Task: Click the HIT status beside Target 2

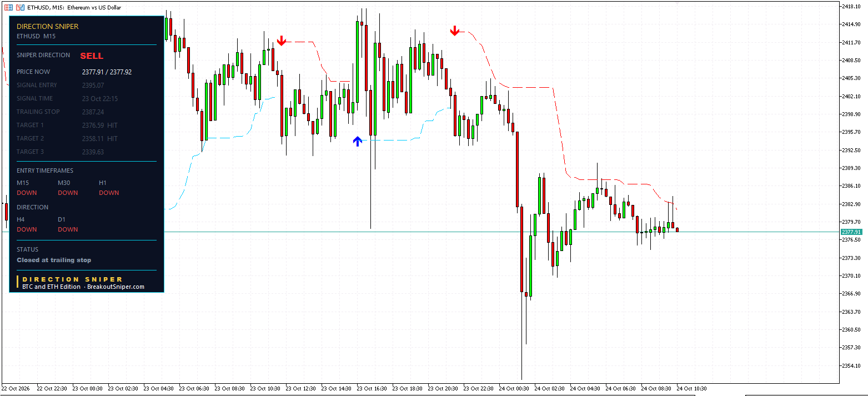Action: (x=113, y=138)
